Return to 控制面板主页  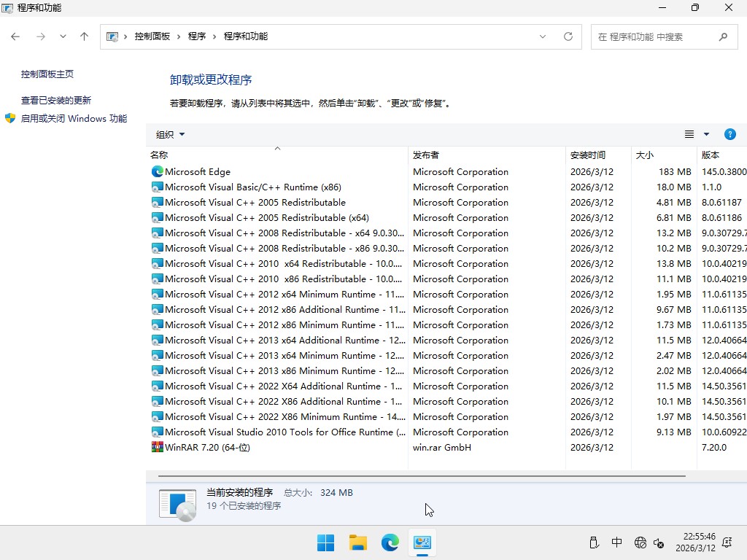(46, 74)
